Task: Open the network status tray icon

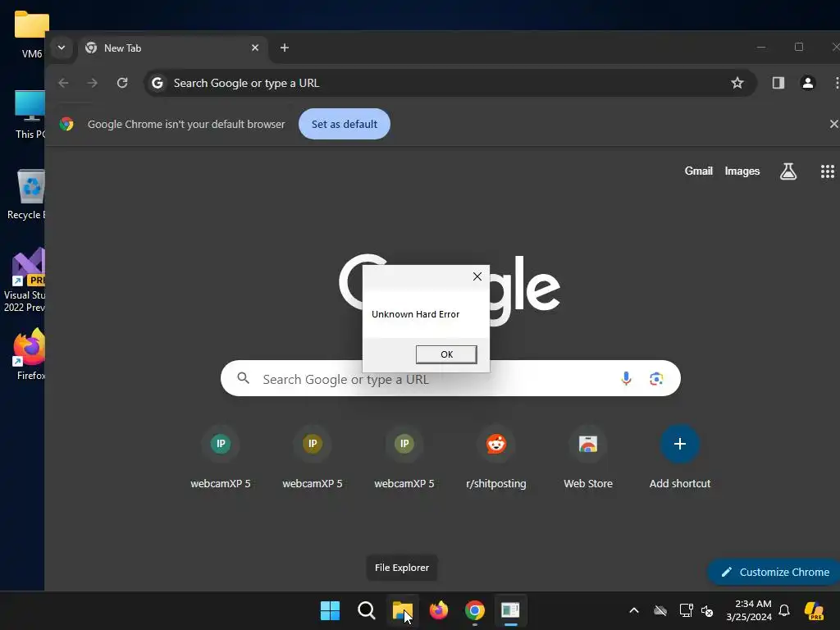Action: click(687, 610)
